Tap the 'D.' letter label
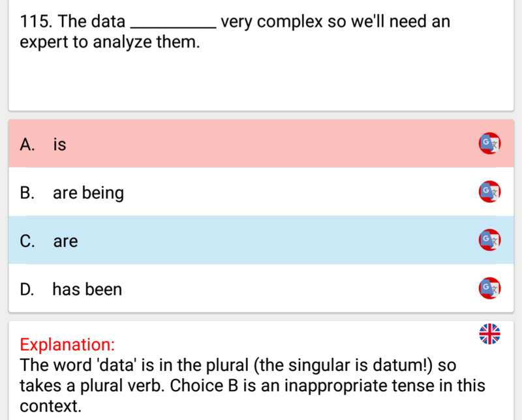The height and width of the screenshot is (420, 522). pos(27,290)
